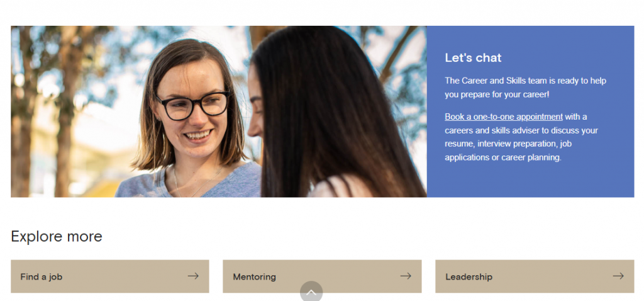
Task: Click the text mentioning careers and skills adviser
Action: click(x=521, y=130)
